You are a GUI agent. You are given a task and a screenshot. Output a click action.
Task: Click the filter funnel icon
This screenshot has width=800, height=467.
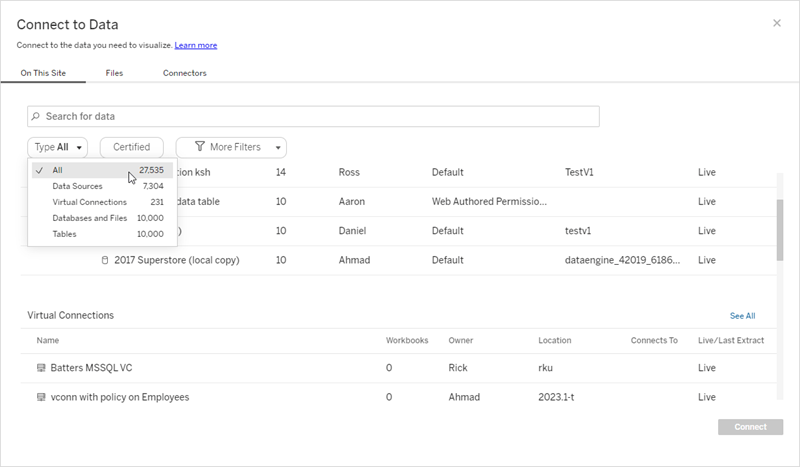coord(200,147)
